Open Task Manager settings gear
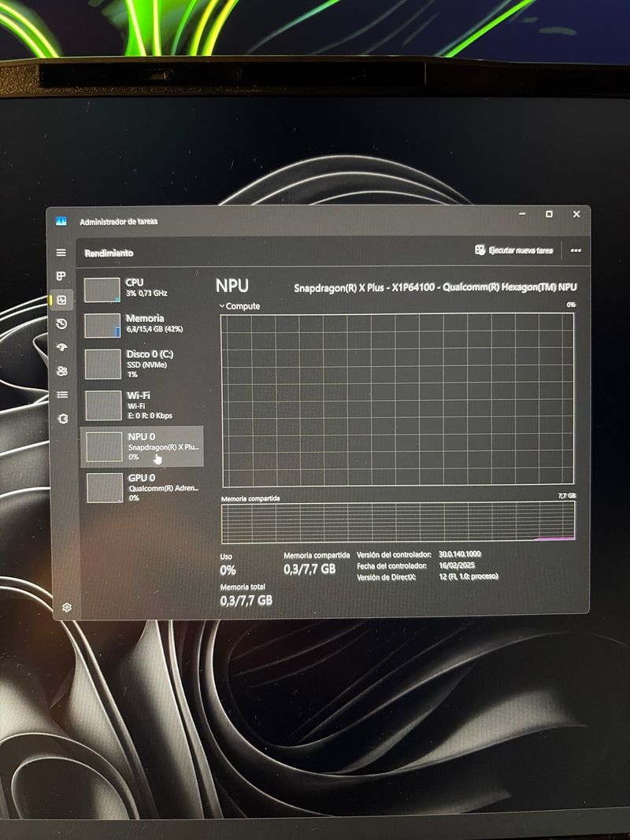 coord(67,607)
